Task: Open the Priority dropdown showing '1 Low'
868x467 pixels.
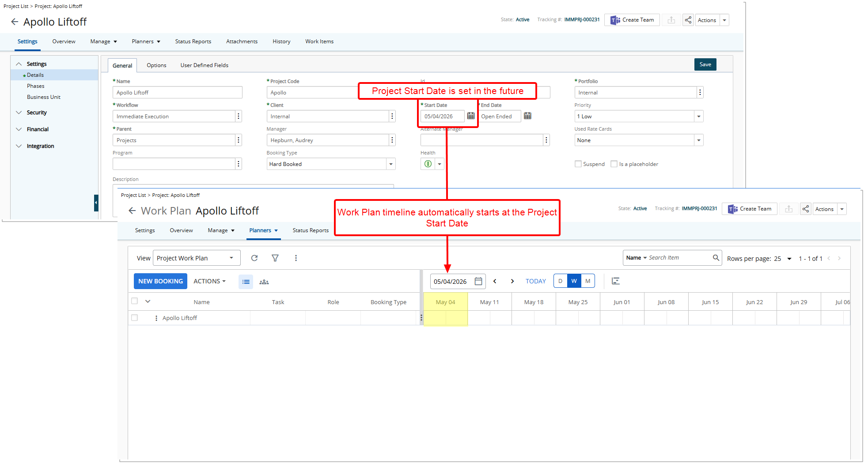Action: [x=698, y=116]
